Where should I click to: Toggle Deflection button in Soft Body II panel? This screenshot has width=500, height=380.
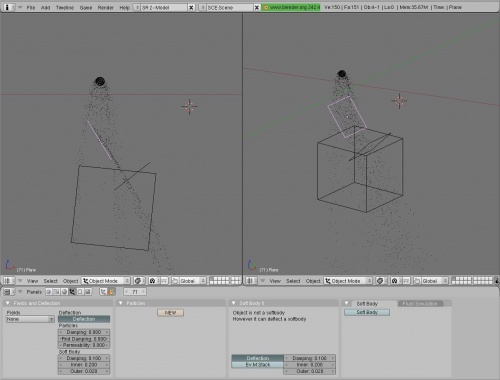click(x=258, y=358)
